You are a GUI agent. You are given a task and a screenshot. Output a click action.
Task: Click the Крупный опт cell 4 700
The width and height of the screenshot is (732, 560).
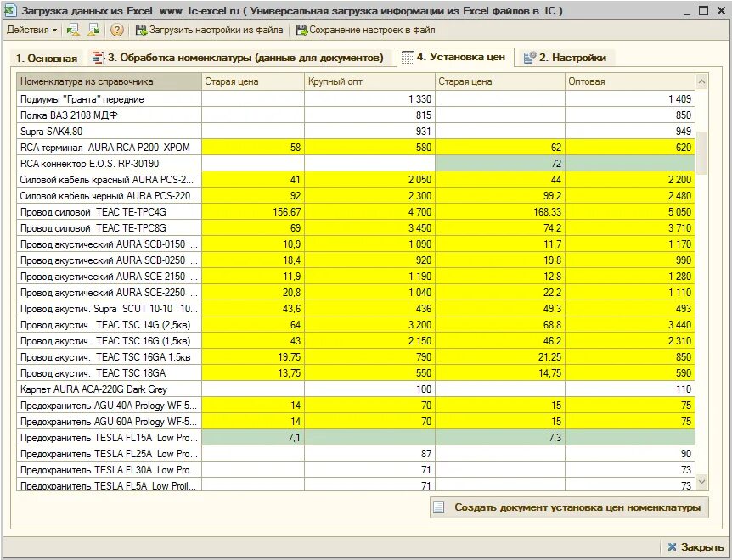click(369, 211)
